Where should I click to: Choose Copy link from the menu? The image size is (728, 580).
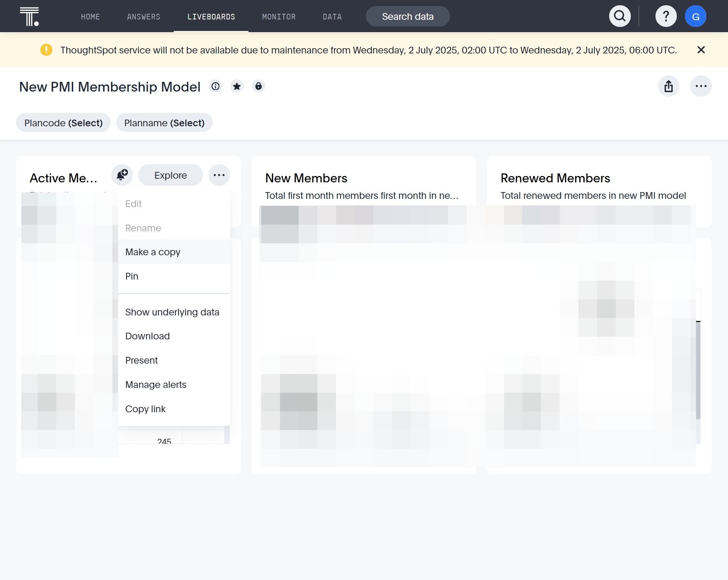tap(174, 409)
